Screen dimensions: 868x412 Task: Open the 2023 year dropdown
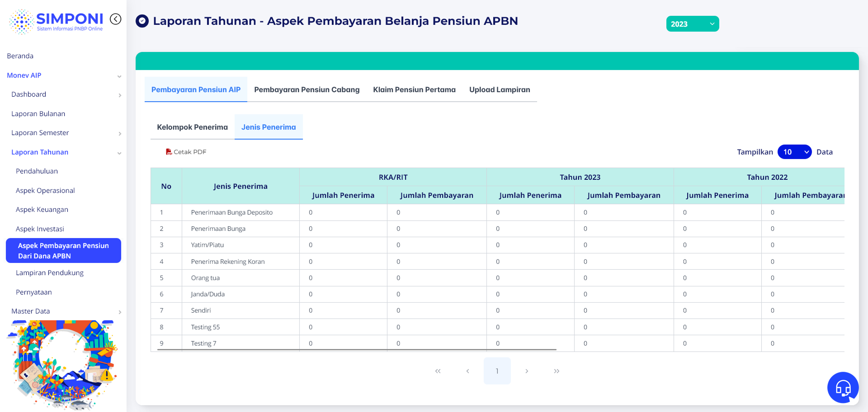point(693,24)
